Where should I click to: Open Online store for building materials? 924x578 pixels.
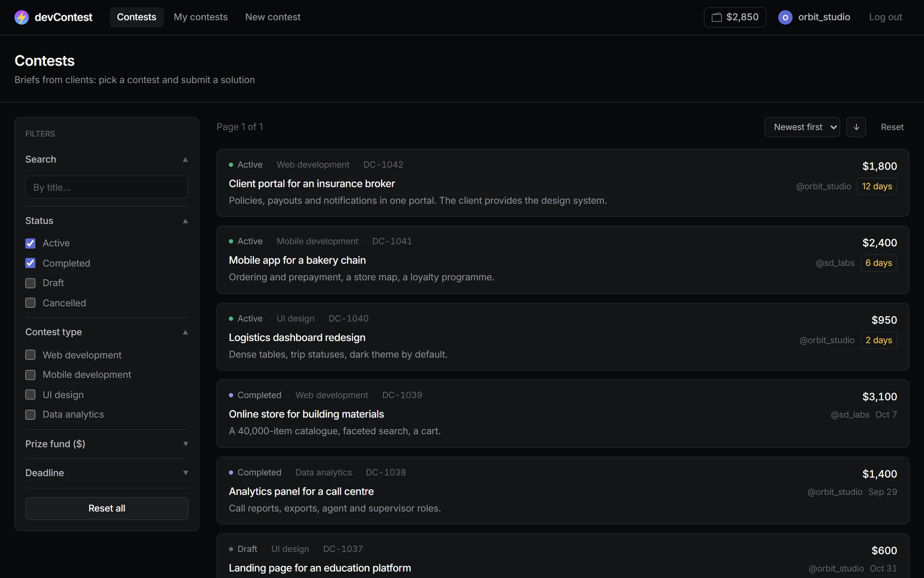pyautogui.click(x=306, y=414)
